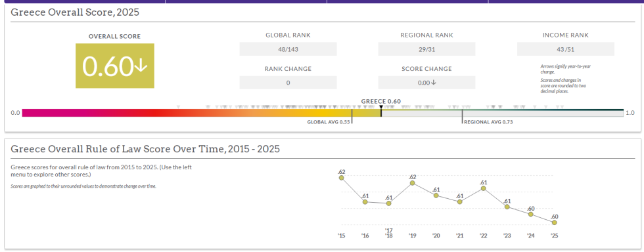Viewport: 644px width, 252px height.
Task: Select the '24 data point on the chart
Action: 531,214
